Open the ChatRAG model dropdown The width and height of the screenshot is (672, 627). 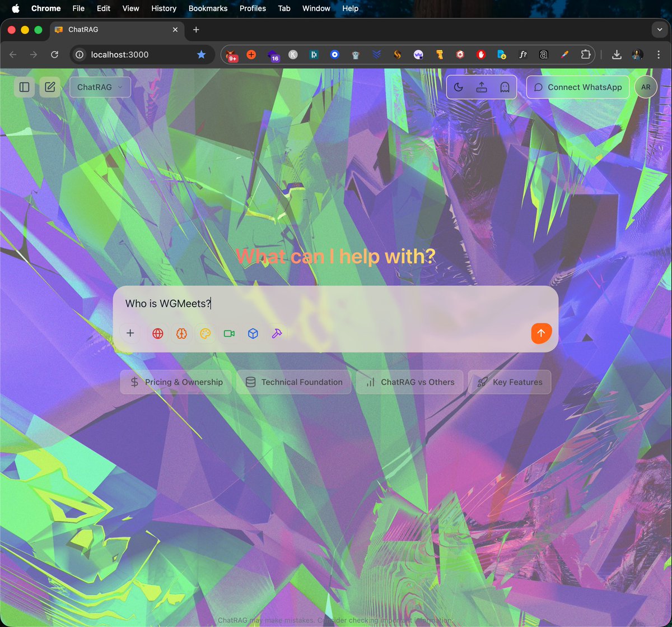coord(100,87)
